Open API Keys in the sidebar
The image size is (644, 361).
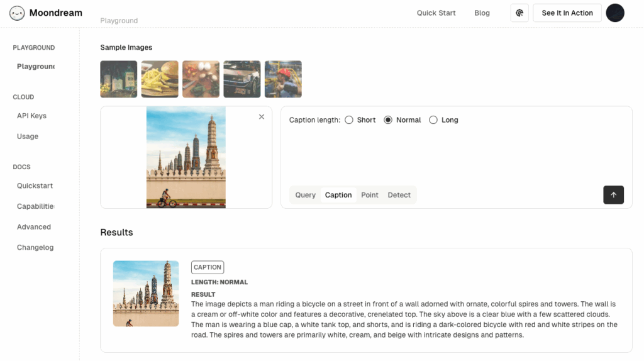(x=31, y=116)
